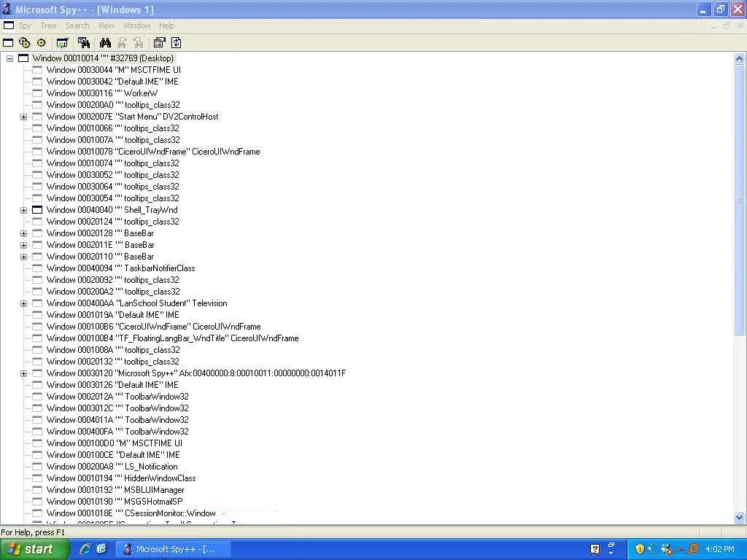Screen dimensions: 747x560
Task: Click the binoculars Find toolbar icon
Action: pos(105,43)
